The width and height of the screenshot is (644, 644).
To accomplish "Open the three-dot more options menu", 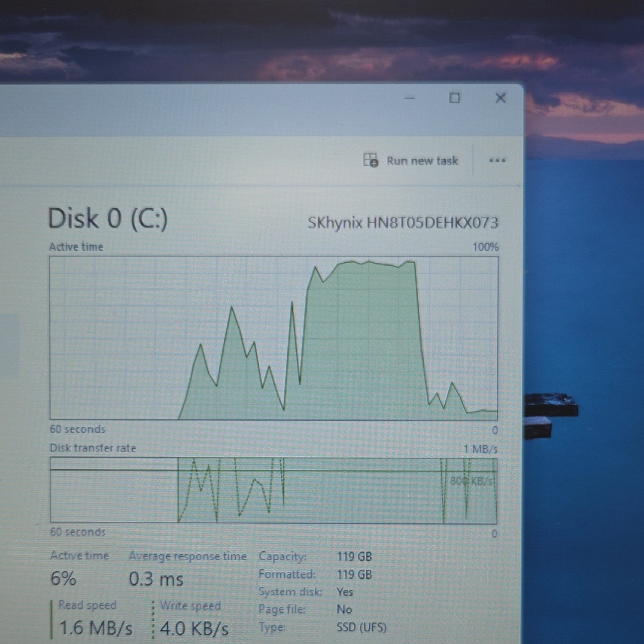I will click(497, 161).
